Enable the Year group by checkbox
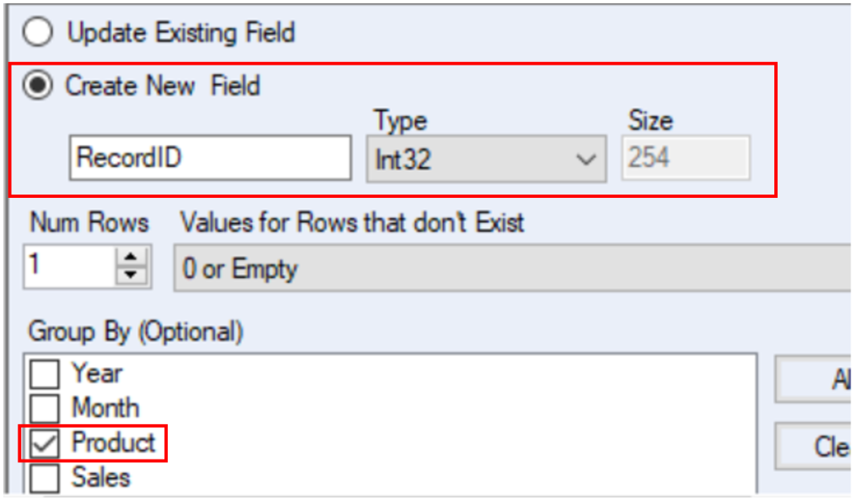The image size is (859, 504). pos(44,374)
